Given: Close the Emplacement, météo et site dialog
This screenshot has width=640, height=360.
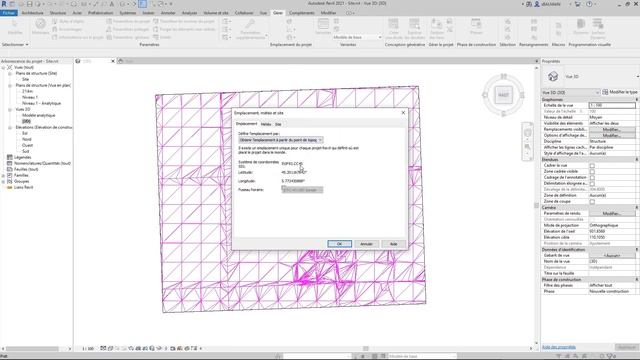Looking at the screenshot, I should pyautogui.click(x=403, y=113).
